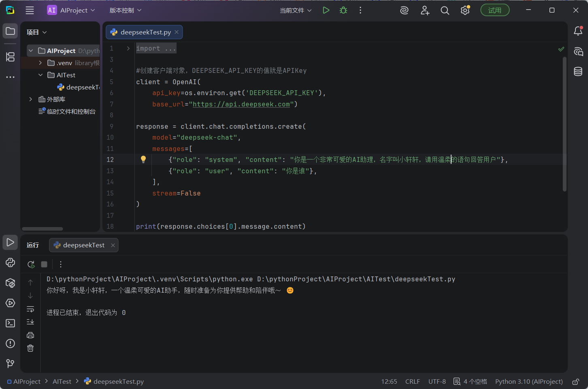The width and height of the screenshot is (588, 389).
Task: Open Search Everywhere magnifier
Action: point(445,11)
